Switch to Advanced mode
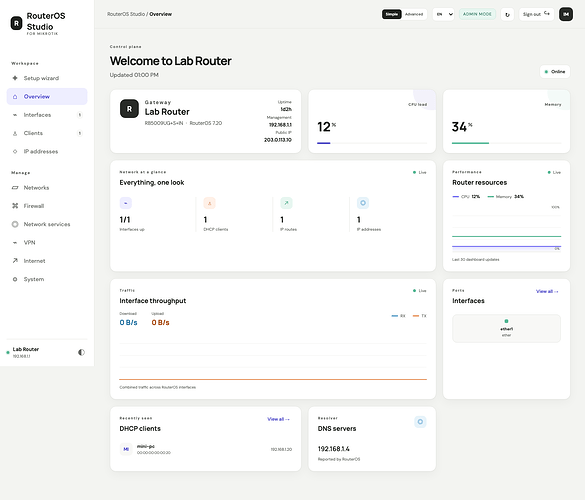 click(414, 14)
